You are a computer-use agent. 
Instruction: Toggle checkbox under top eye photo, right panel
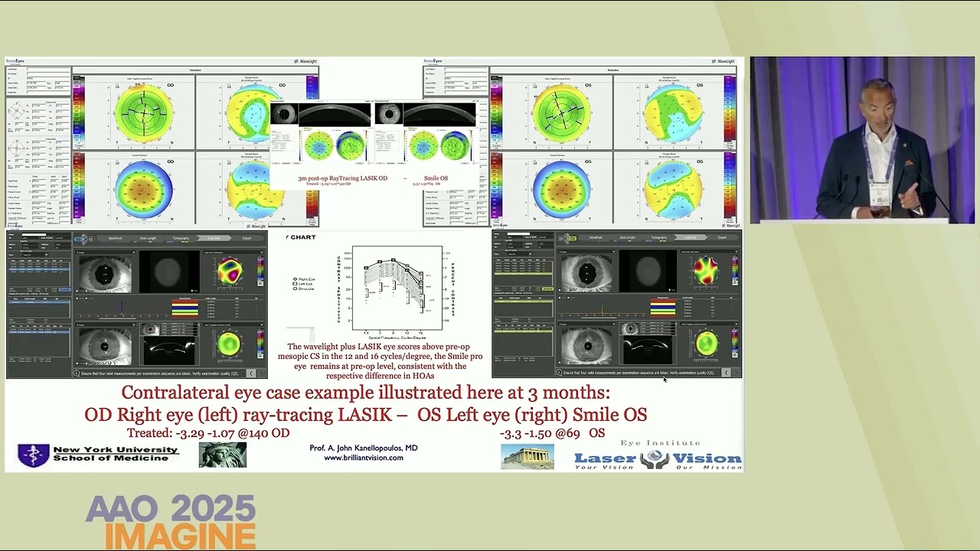pyautogui.click(x=560, y=290)
